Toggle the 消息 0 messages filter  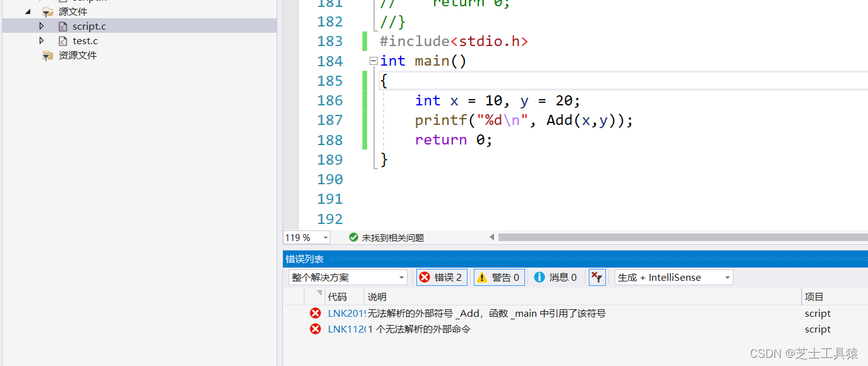pyautogui.click(x=555, y=277)
